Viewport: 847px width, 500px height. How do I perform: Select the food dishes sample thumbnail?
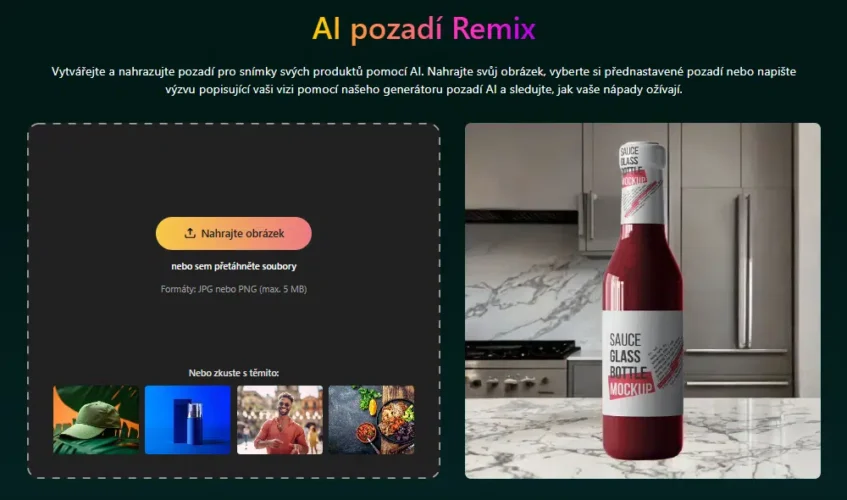point(372,420)
